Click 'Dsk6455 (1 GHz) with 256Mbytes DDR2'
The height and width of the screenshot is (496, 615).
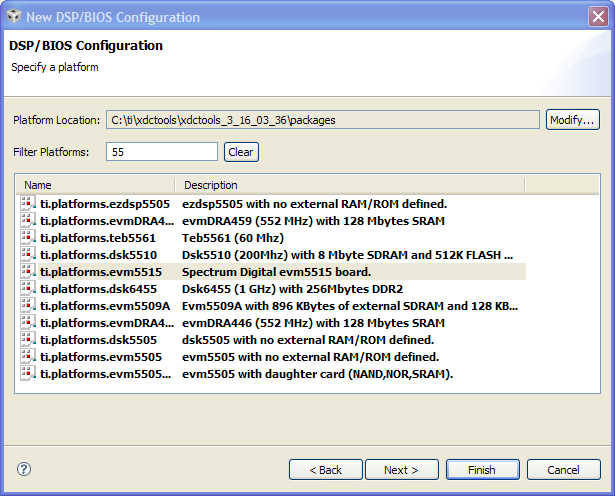[293, 289]
